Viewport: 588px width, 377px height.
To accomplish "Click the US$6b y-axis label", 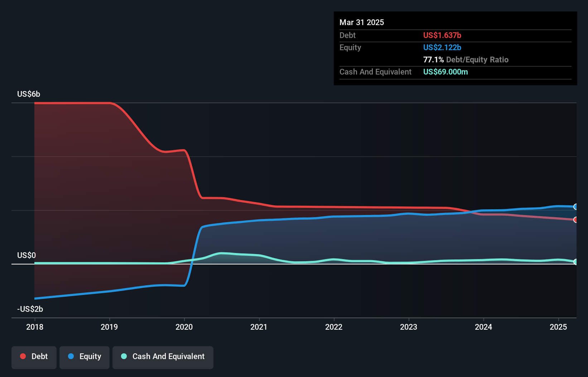I will click(x=29, y=94).
